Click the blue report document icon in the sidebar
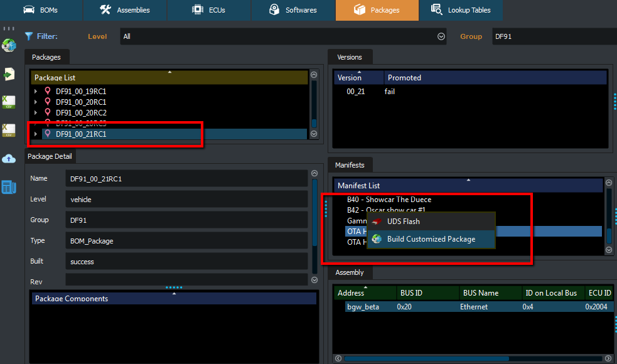The height and width of the screenshot is (364, 617). coord(9,187)
